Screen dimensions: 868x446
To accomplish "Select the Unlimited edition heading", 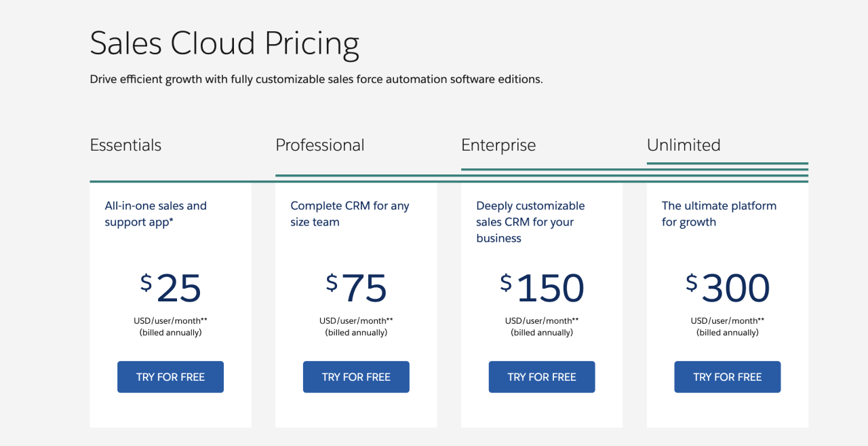I will tap(684, 145).
